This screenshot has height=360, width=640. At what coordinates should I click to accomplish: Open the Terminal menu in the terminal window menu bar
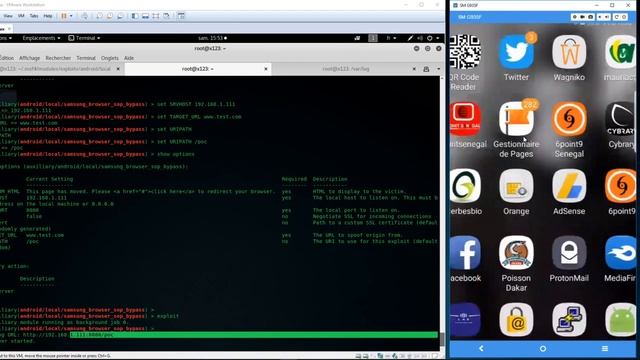(86, 58)
